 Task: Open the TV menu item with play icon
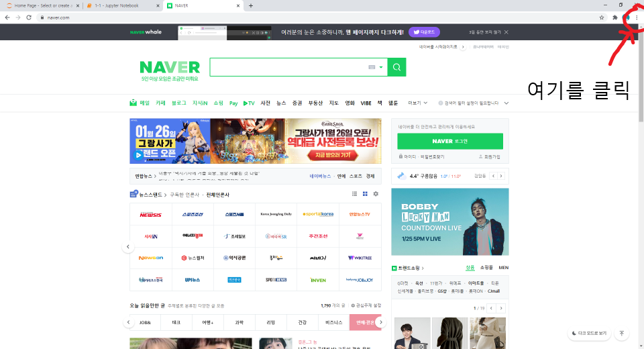click(x=249, y=103)
